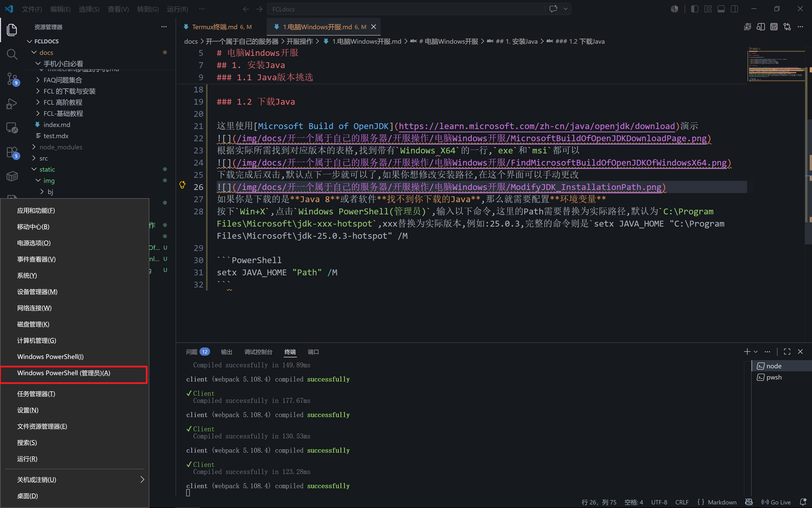Click 行 26, 列 75 cursor position
Image resolution: width=812 pixels, height=508 pixels.
click(599, 502)
